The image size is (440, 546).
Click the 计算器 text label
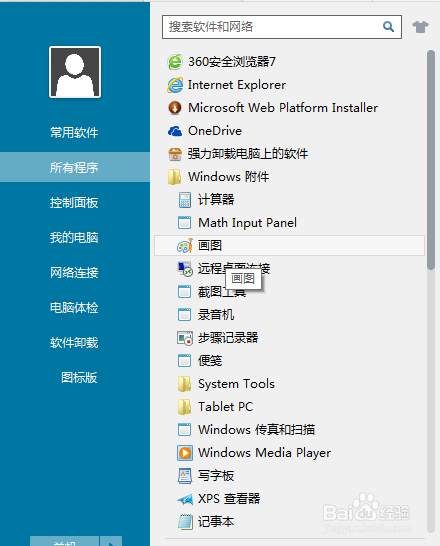tap(216, 200)
